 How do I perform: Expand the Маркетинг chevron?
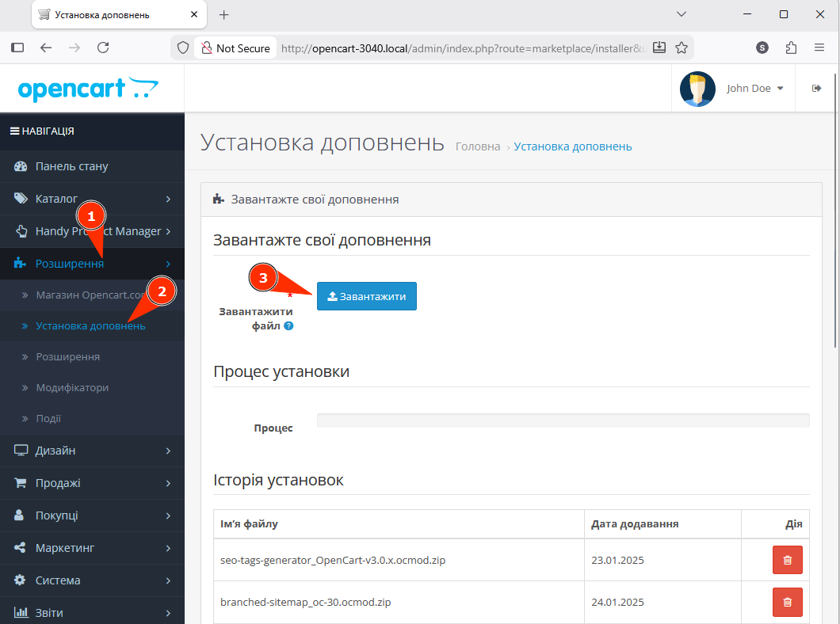pos(168,549)
